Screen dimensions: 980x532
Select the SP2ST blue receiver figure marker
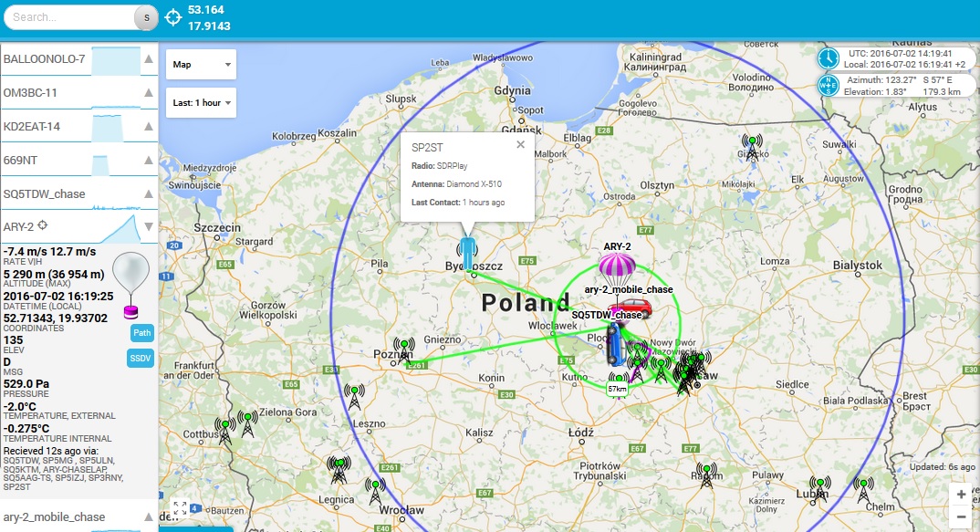[x=468, y=253]
